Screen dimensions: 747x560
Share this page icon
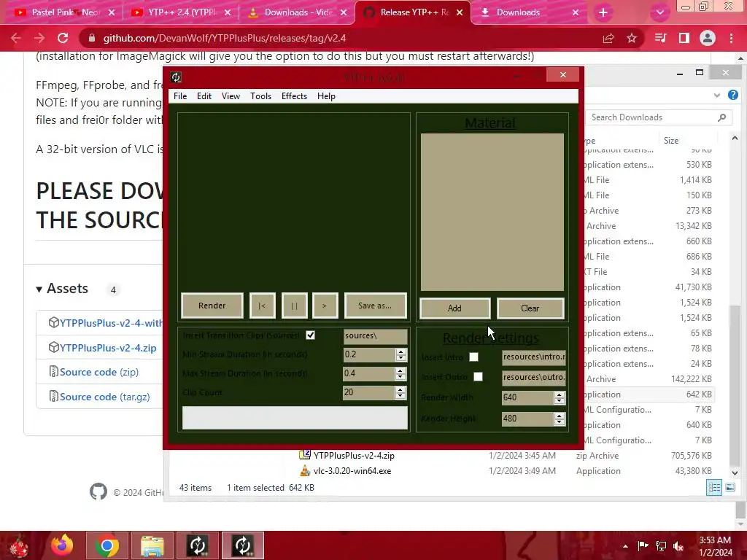608,38
